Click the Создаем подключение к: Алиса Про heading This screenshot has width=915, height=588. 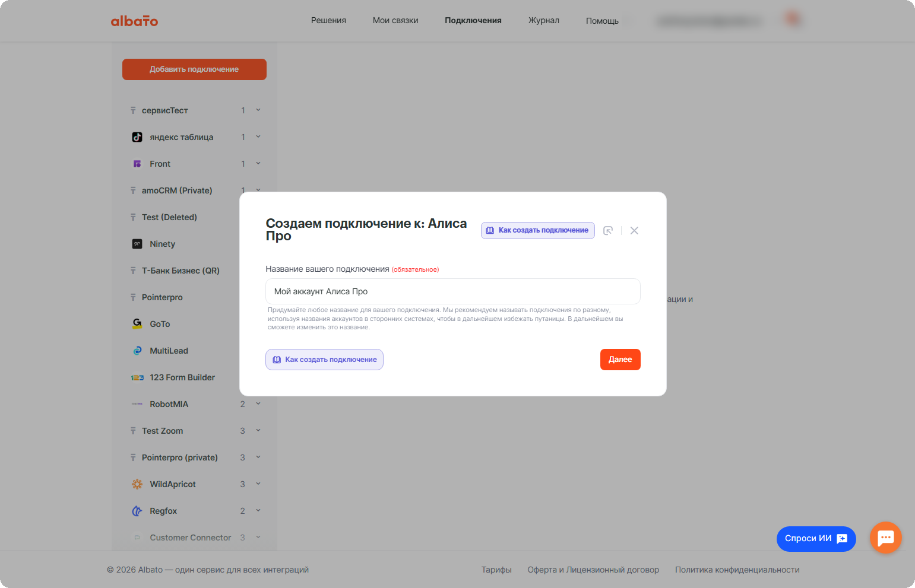[x=366, y=230]
